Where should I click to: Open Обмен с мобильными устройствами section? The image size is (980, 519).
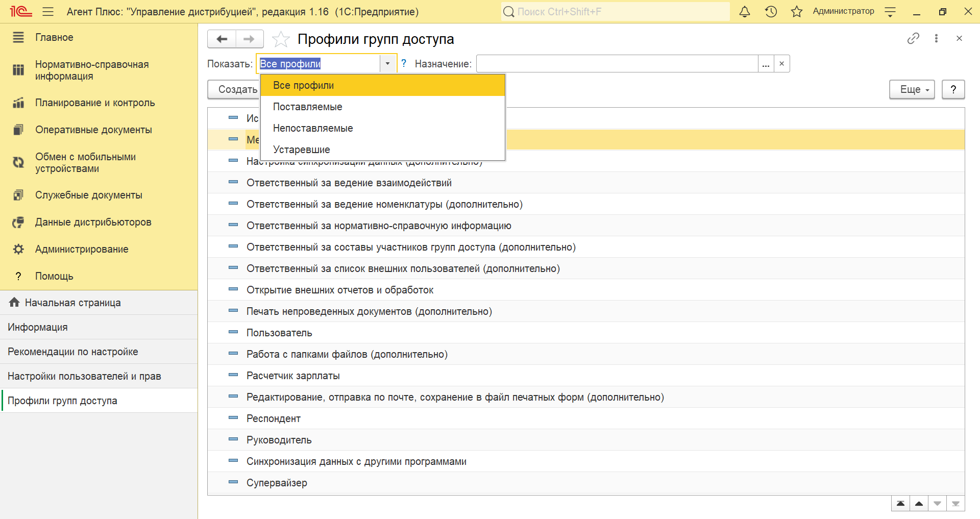click(x=99, y=163)
